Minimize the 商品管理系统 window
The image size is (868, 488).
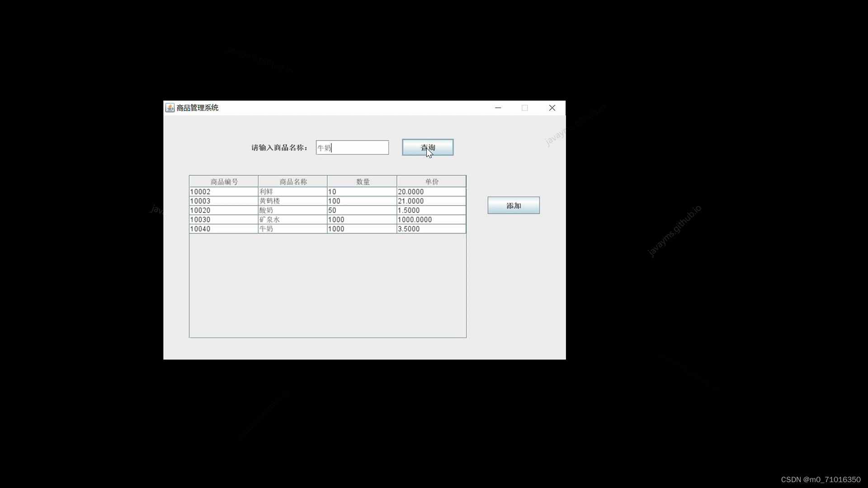[x=498, y=108]
